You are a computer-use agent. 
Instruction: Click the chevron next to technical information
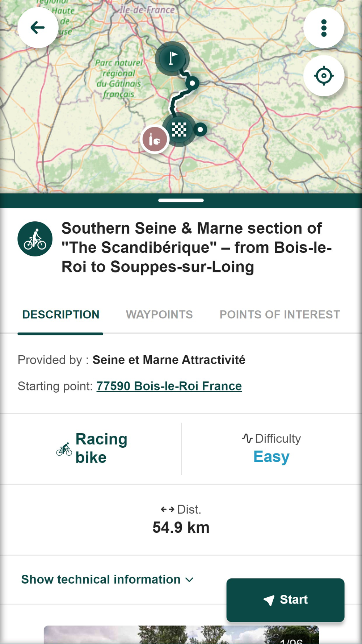pos(189,580)
